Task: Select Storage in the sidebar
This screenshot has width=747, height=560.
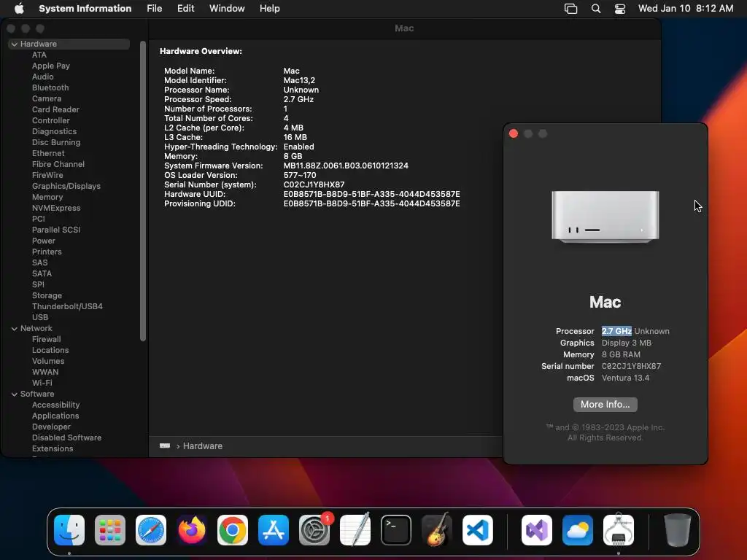Action: pos(47,296)
